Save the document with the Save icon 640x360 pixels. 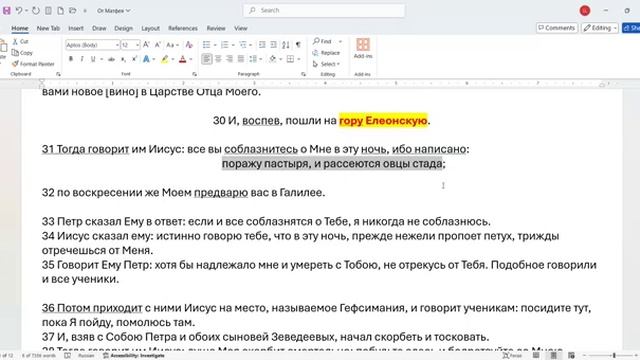7,11
